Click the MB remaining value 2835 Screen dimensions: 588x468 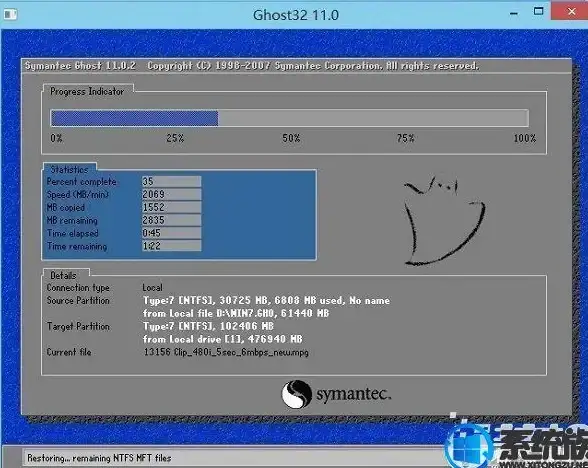pos(171,220)
